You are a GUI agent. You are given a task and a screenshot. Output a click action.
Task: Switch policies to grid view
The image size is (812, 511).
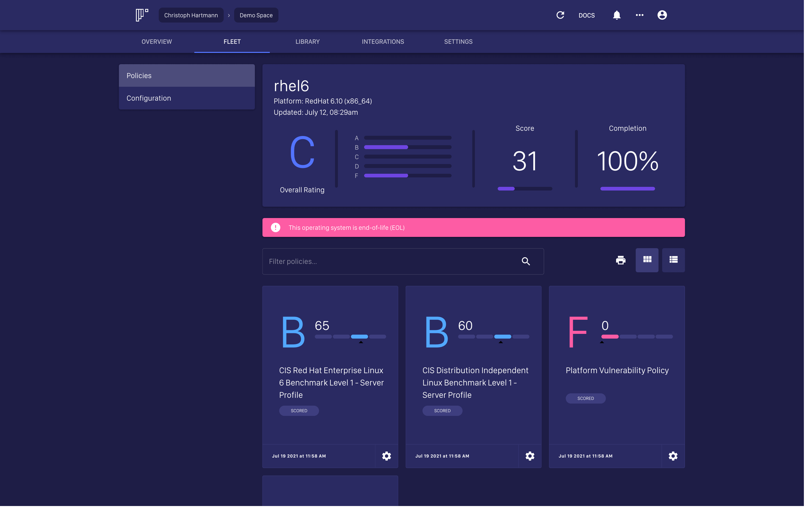pos(647,260)
